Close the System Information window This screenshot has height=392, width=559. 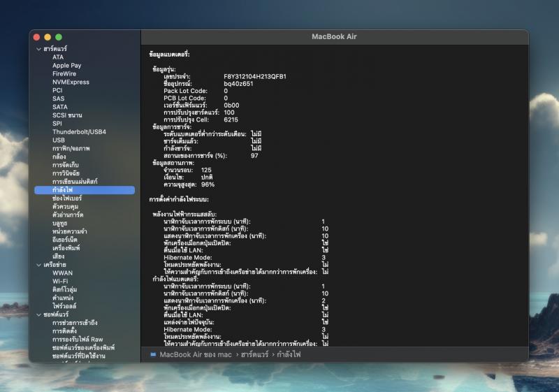click(x=37, y=36)
